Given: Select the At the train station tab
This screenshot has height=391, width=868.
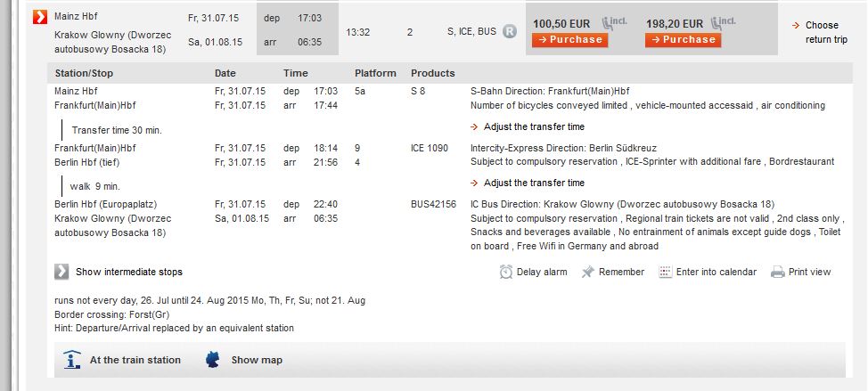Looking at the screenshot, I should (x=135, y=360).
